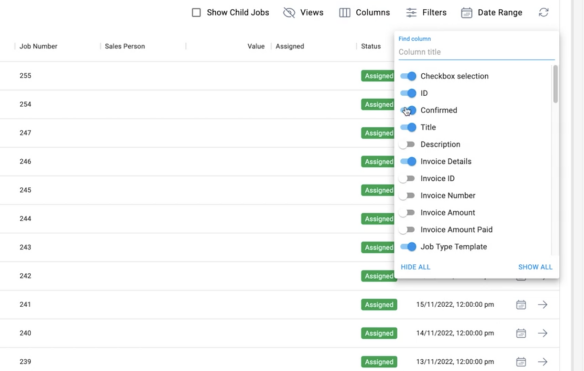The height and width of the screenshot is (371, 584).
Task: Select job number 246 cell
Action: tap(25, 161)
